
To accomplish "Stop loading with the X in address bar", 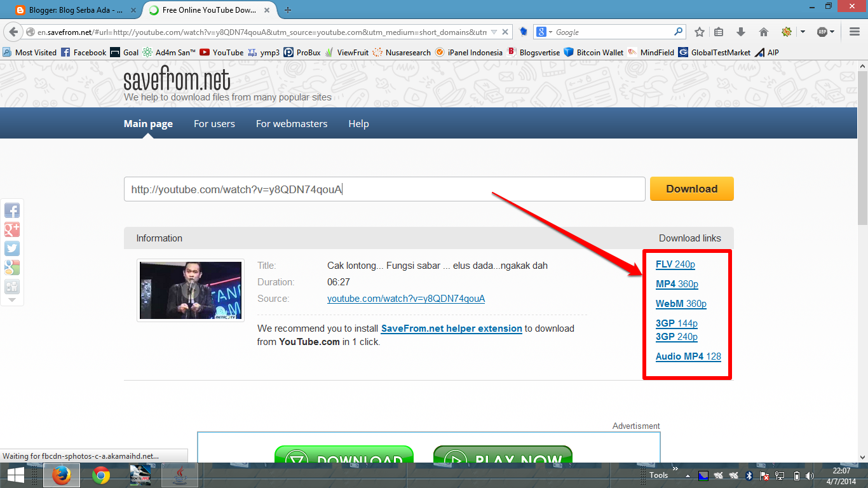I will coord(505,32).
